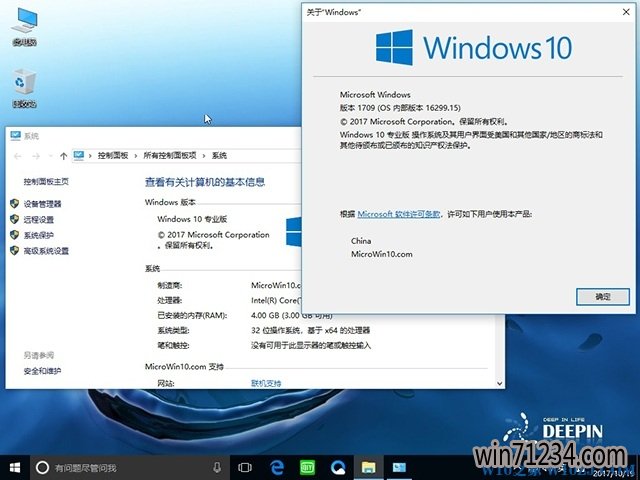Click the 没有可用于此显示器的笔或触控输入 text
Screen dimensions: 640x480
[x=311, y=345]
